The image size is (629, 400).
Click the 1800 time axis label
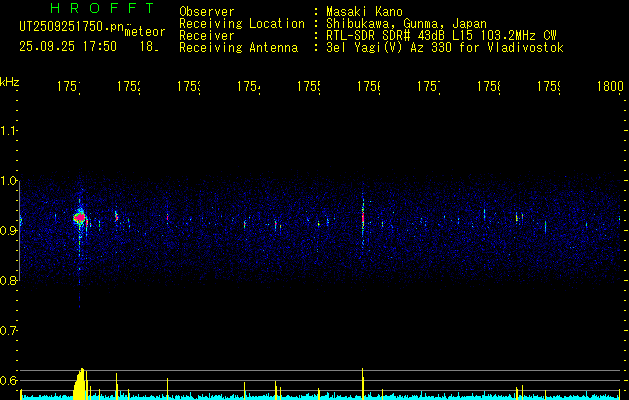pyautogui.click(x=610, y=86)
